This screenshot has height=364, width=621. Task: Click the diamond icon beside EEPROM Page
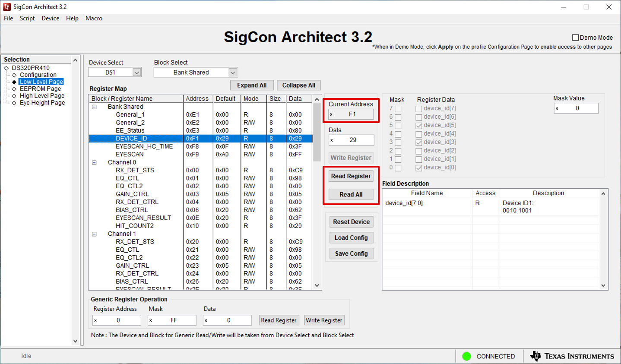point(14,89)
